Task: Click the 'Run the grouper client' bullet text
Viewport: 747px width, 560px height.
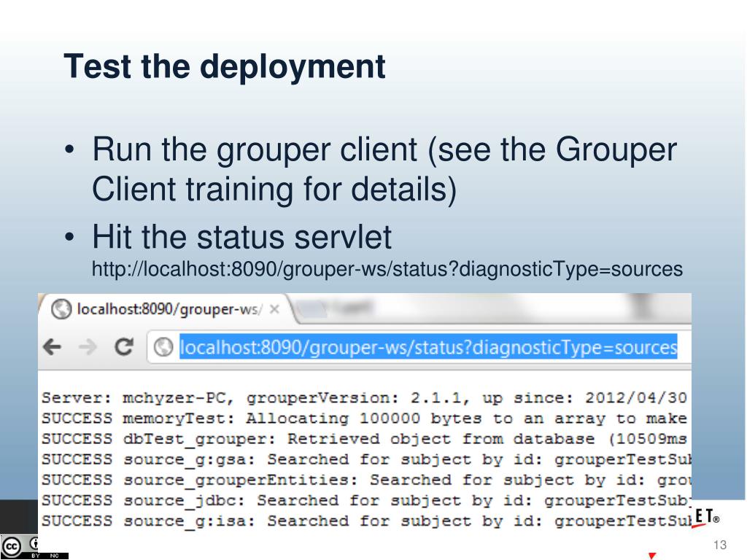Action: [384, 169]
